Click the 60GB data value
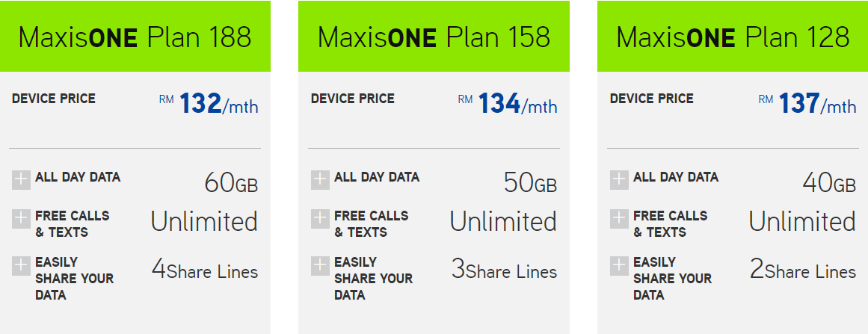This screenshot has width=868, height=334. point(231,182)
